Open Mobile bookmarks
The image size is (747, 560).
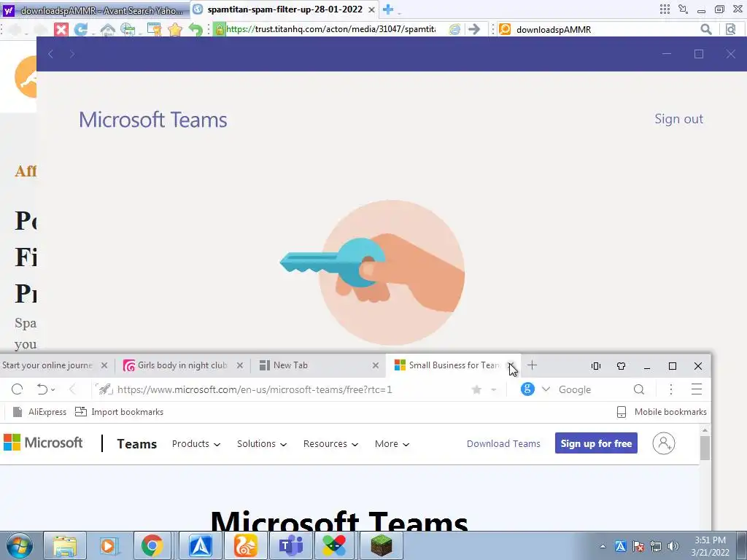point(662,412)
